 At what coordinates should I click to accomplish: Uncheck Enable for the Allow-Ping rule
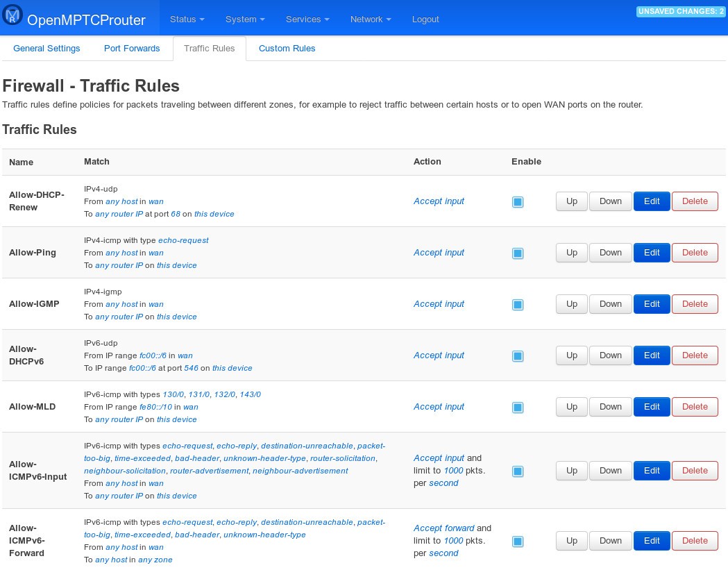click(x=518, y=253)
